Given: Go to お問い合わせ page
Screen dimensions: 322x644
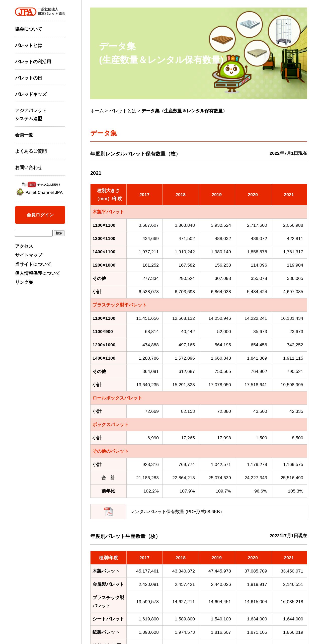Looking at the screenshot, I should click(x=29, y=168).
